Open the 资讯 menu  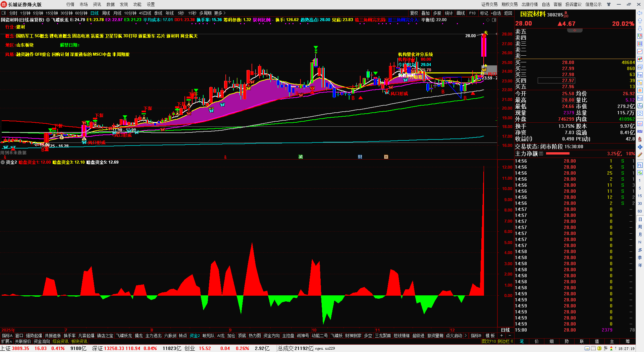point(97,4)
